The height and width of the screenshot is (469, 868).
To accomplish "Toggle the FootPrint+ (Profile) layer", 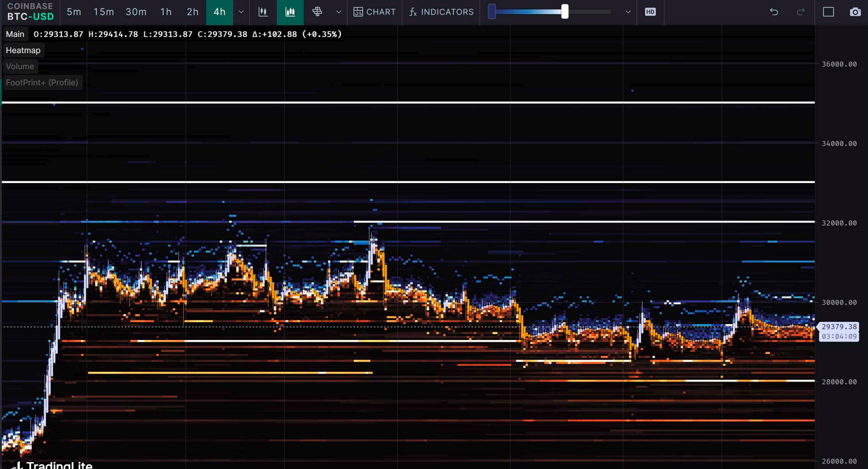I will 42,83.
